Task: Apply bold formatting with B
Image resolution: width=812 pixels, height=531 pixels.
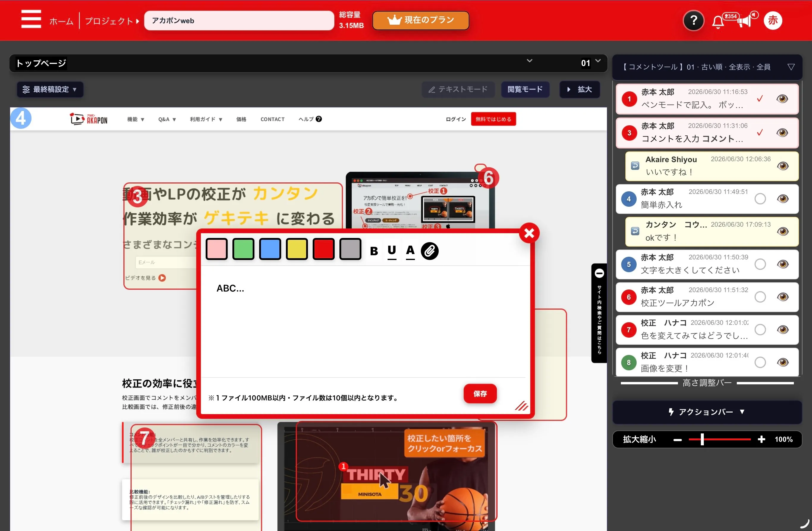Action: coord(374,251)
